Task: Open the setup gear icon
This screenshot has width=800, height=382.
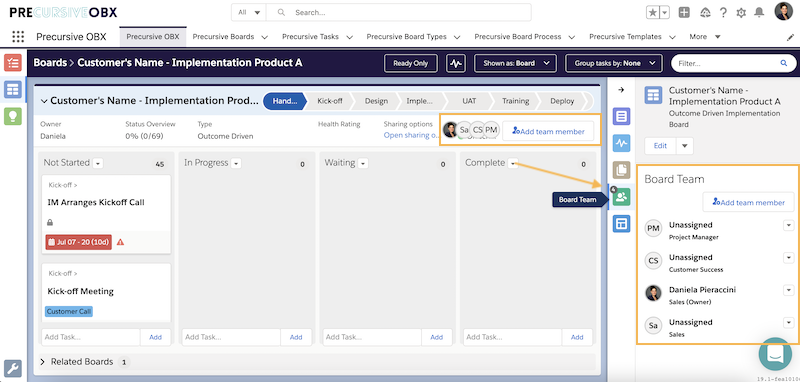Action: [741, 13]
